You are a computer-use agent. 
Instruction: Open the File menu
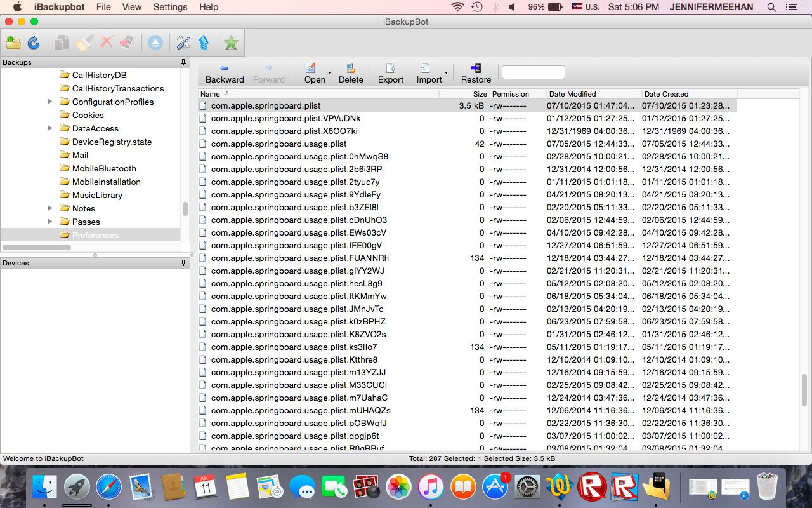coord(103,7)
